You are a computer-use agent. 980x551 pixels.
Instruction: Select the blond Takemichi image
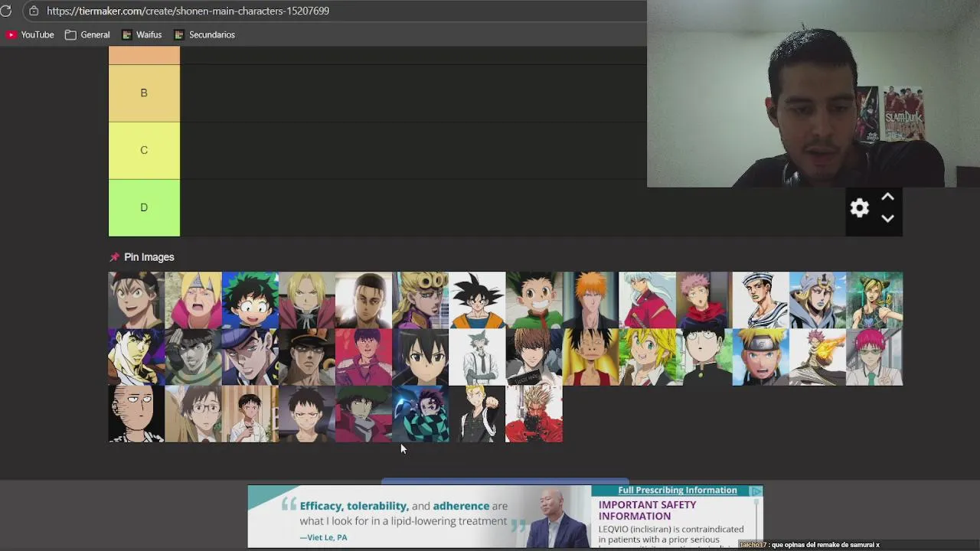tap(477, 414)
